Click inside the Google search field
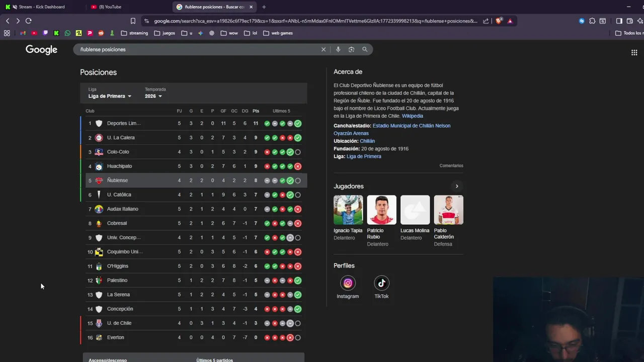Image resolution: width=644 pixels, height=362 pixels. point(199,49)
